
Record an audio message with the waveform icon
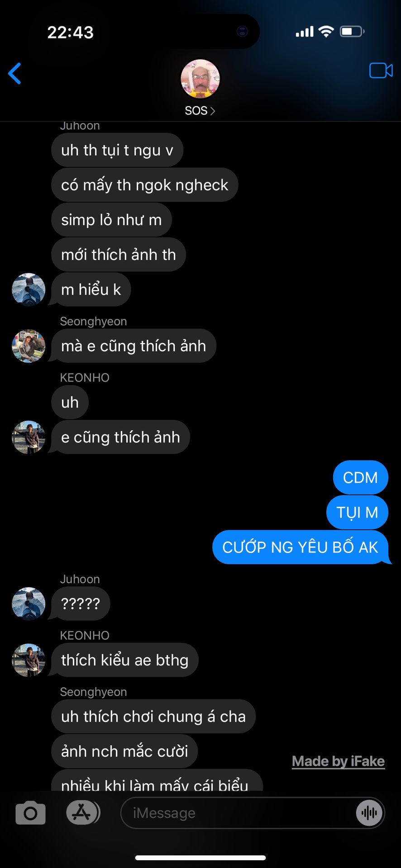click(369, 813)
